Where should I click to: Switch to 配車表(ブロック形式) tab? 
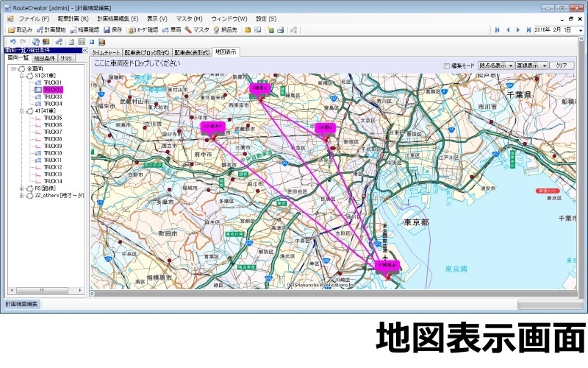pyautogui.click(x=148, y=52)
